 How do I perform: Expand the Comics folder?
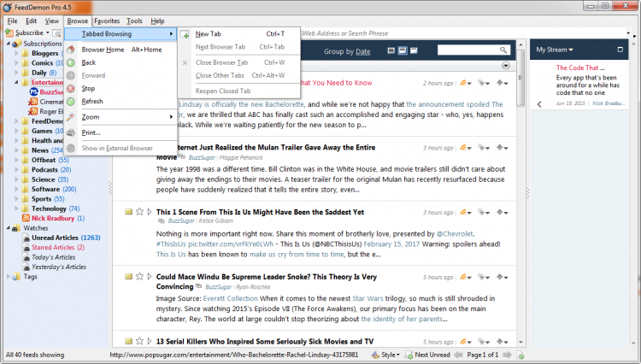click(x=16, y=63)
